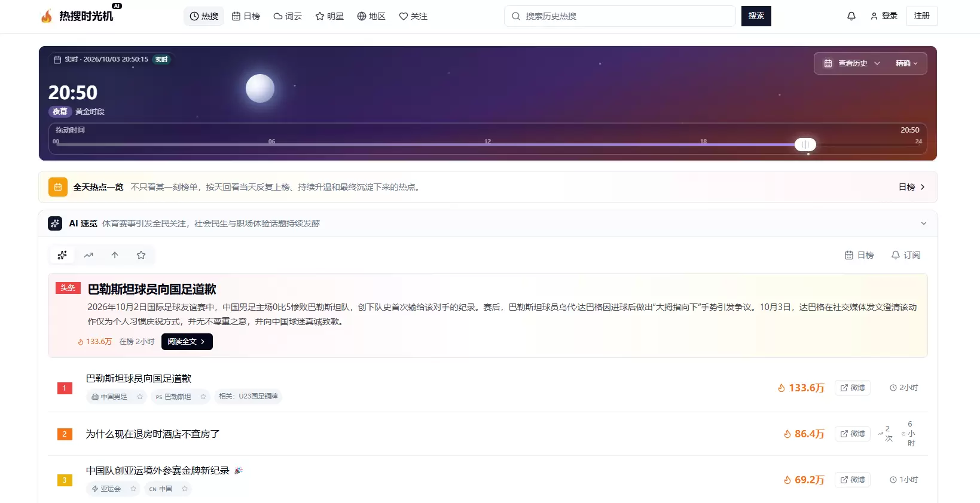Click the time slider handle at 20:50
Image resolution: width=980 pixels, height=503 pixels.
(x=805, y=145)
